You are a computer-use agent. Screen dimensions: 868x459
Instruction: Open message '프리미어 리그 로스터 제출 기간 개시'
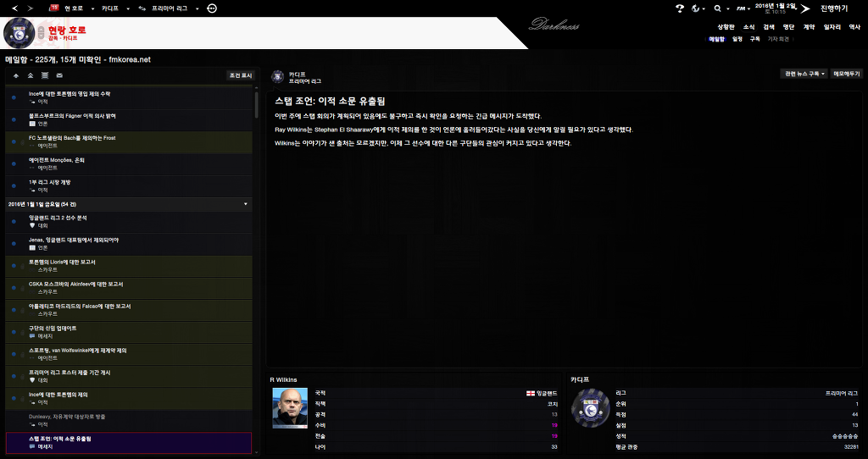coord(129,377)
